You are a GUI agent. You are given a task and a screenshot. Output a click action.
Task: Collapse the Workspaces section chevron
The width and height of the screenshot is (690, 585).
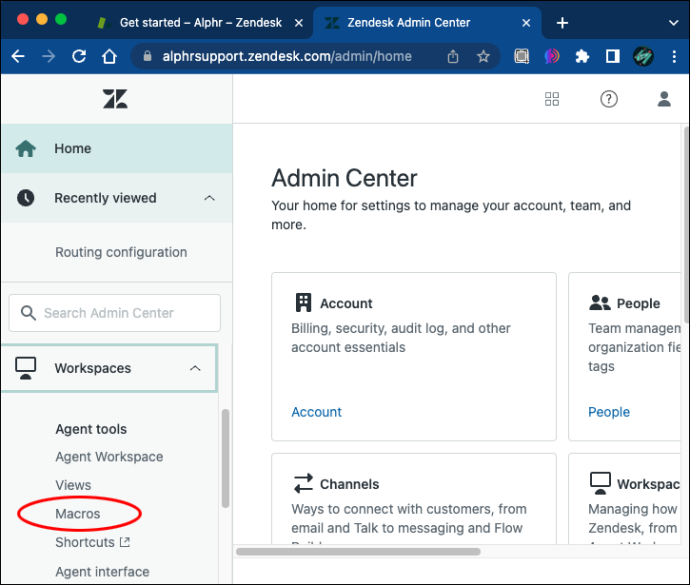195,368
